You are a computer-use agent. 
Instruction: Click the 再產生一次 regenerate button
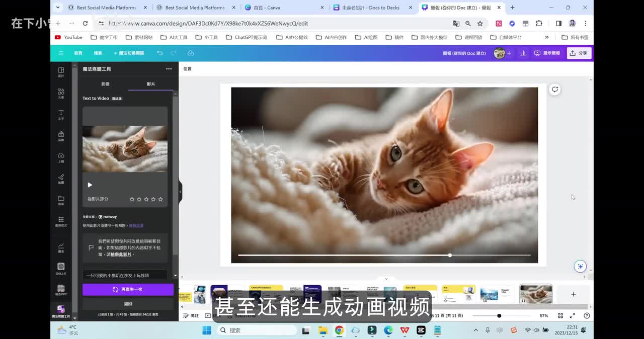click(128, 290)
